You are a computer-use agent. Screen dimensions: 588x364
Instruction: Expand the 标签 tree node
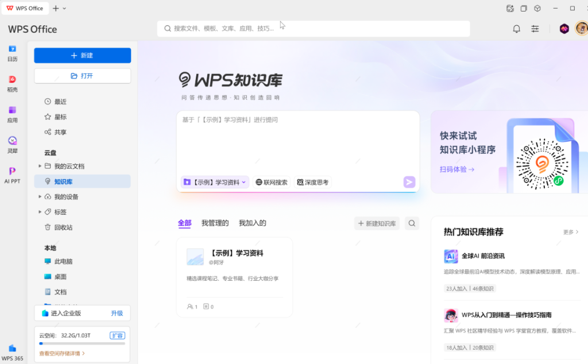(40, 212)
